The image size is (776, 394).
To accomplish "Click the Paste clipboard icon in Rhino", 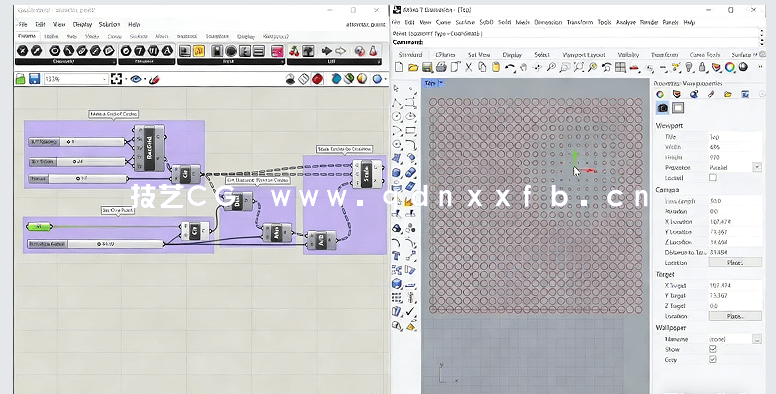I will click(x=495, y=67).
